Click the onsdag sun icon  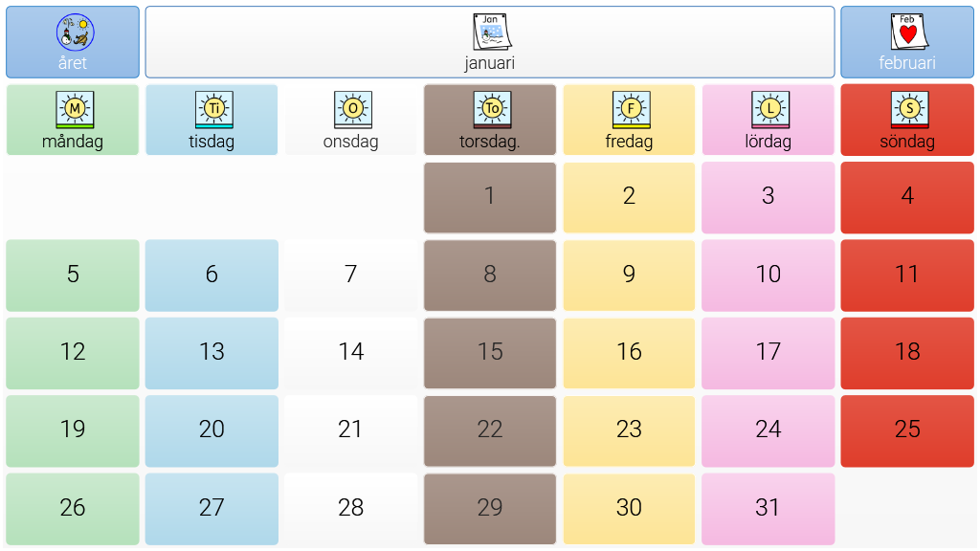click(351, 109)
